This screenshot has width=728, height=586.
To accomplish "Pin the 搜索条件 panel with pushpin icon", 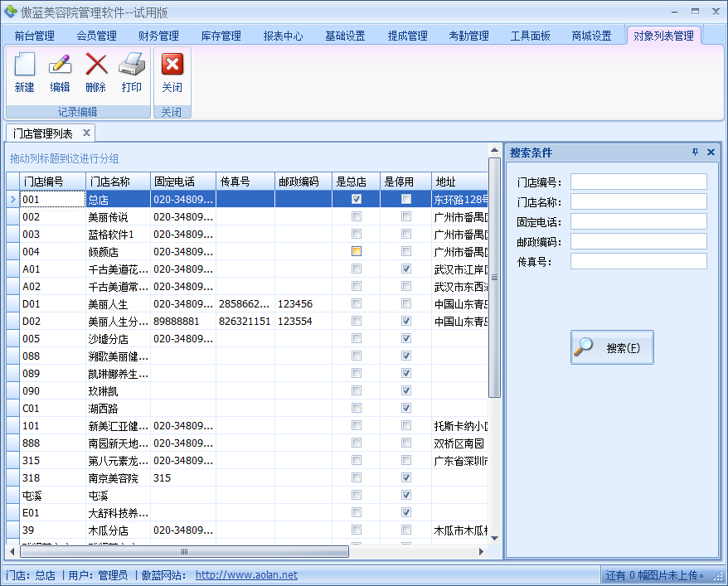I will (x=696, y=153).
